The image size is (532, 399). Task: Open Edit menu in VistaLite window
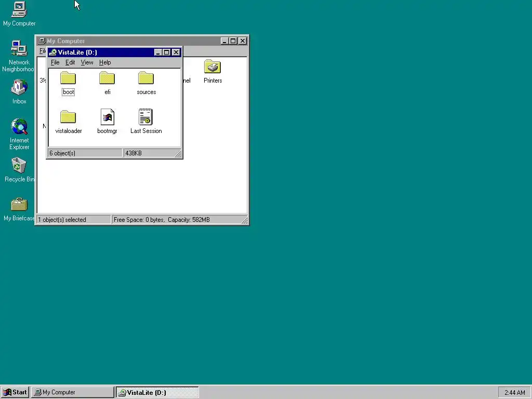(x=70, y=62)
